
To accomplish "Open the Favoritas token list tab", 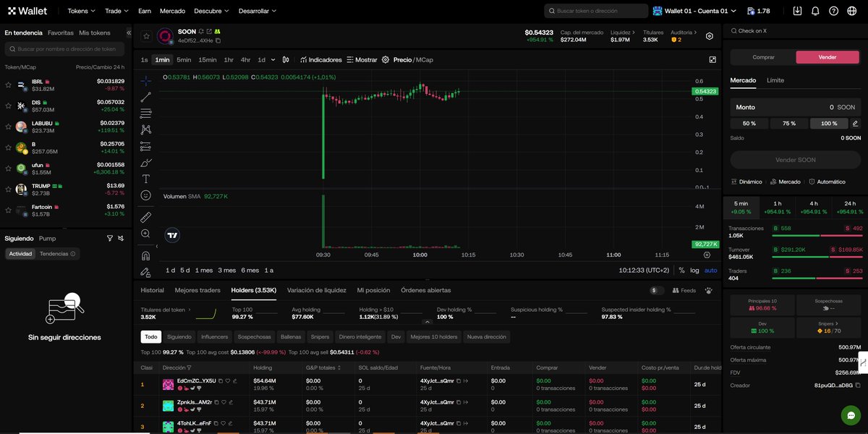I will [61, 33].
